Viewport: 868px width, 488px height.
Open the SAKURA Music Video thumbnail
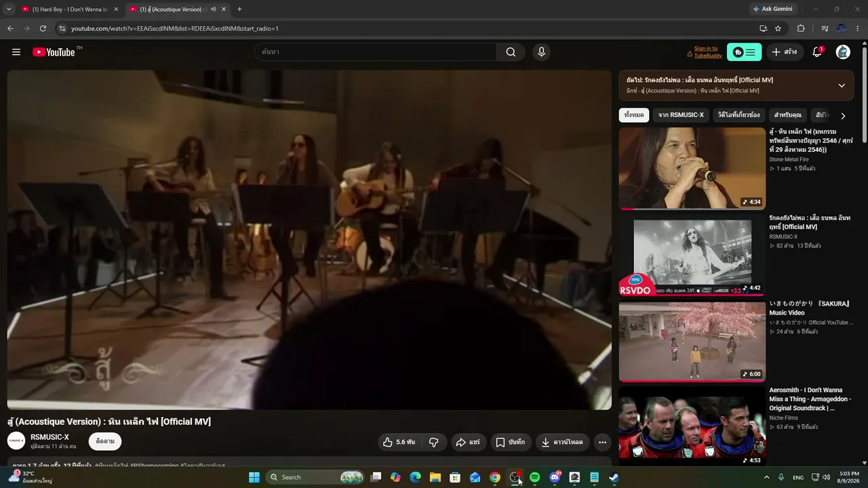(692, 342)
